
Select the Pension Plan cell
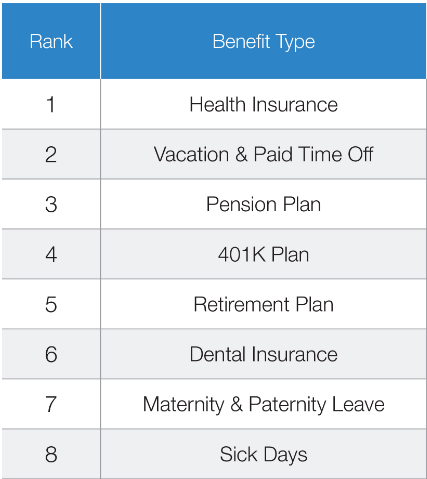pyautogui.click(x=263, y=204)
